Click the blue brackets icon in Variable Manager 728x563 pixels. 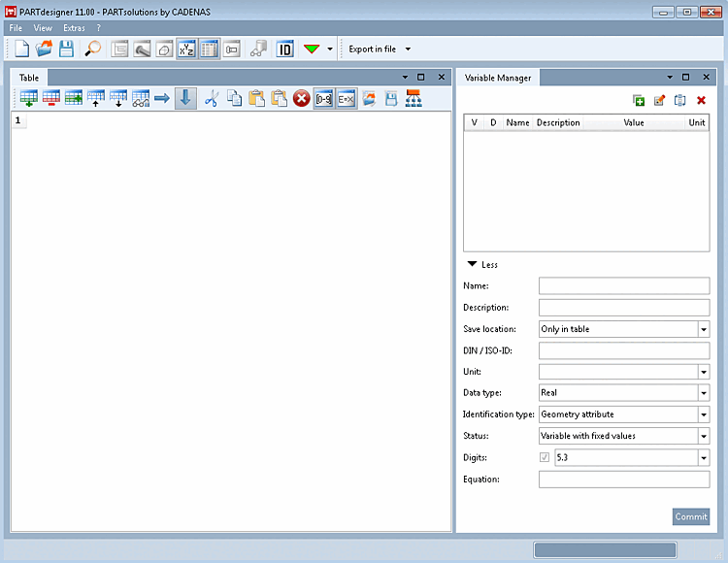(x=679, y=100)
